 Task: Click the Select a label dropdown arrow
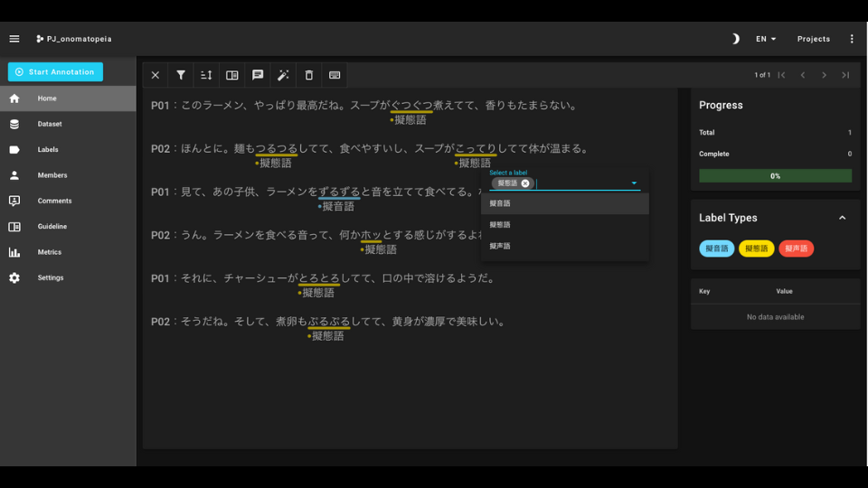[634, 183]
